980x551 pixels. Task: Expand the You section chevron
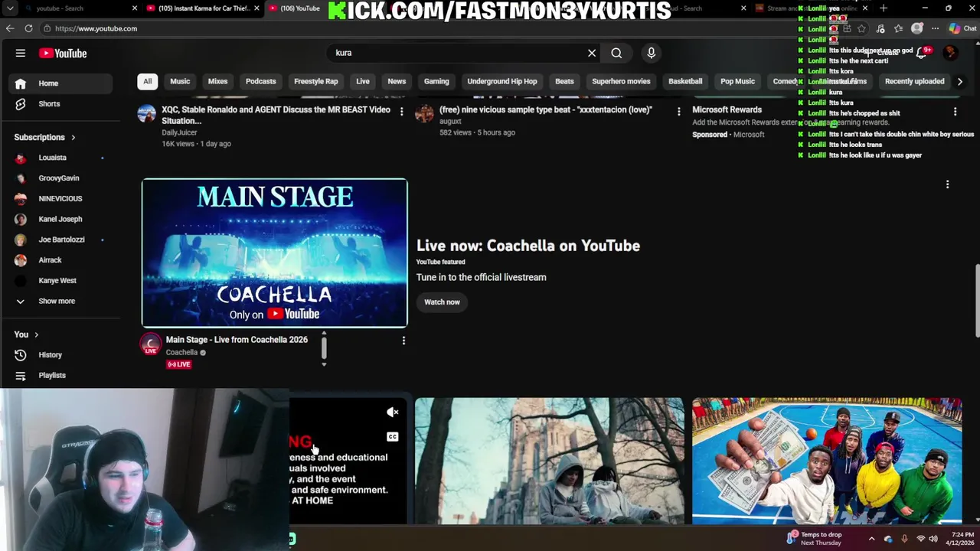(x=36, y=335)
